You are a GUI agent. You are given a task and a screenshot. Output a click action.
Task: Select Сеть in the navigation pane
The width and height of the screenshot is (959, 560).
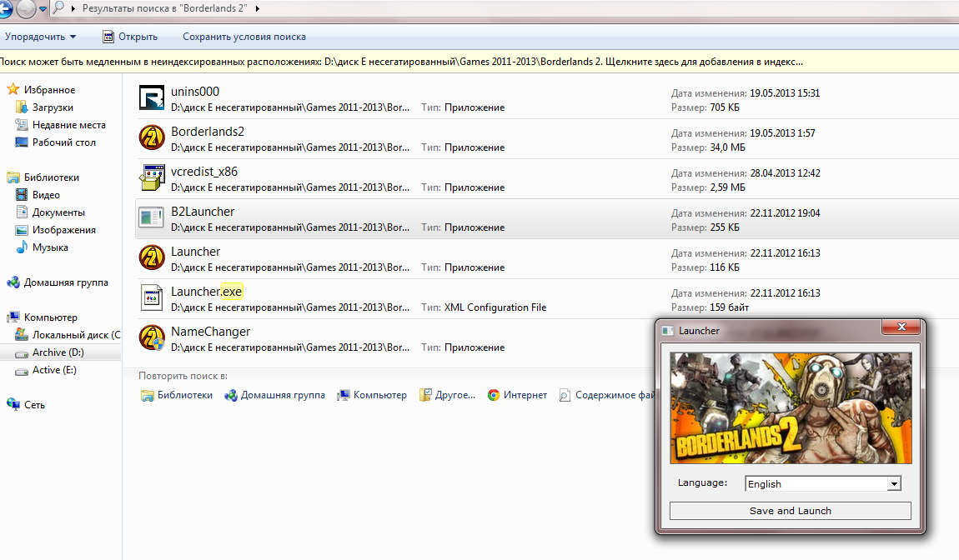[34, 405]
